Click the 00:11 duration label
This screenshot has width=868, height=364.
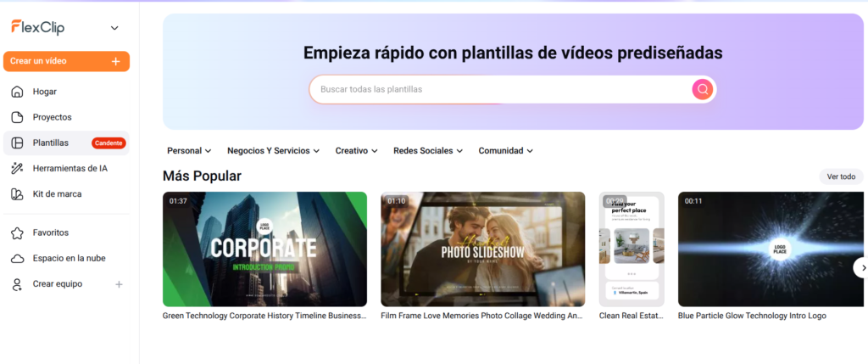(x=693, y=201)
